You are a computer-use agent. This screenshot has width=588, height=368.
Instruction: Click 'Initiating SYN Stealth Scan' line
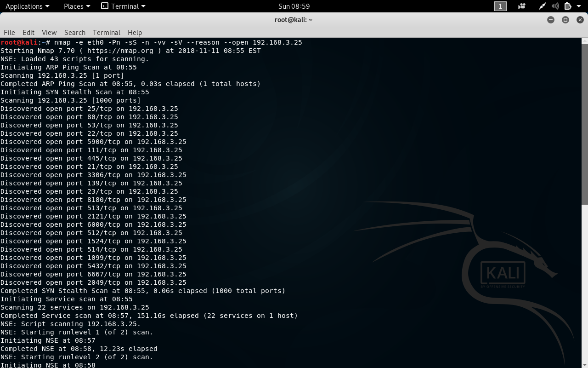click(x=75, y=92)
